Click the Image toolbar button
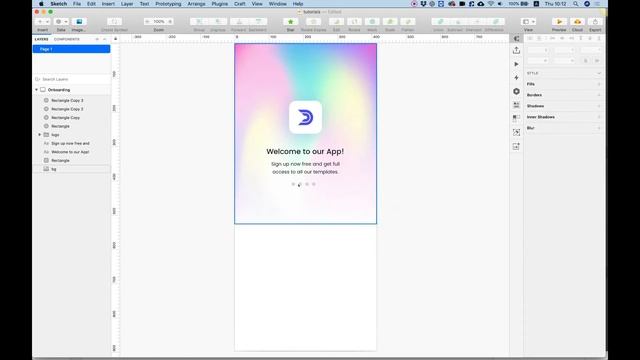This screenshot has height=360, width=640. [x=79, y=22]
